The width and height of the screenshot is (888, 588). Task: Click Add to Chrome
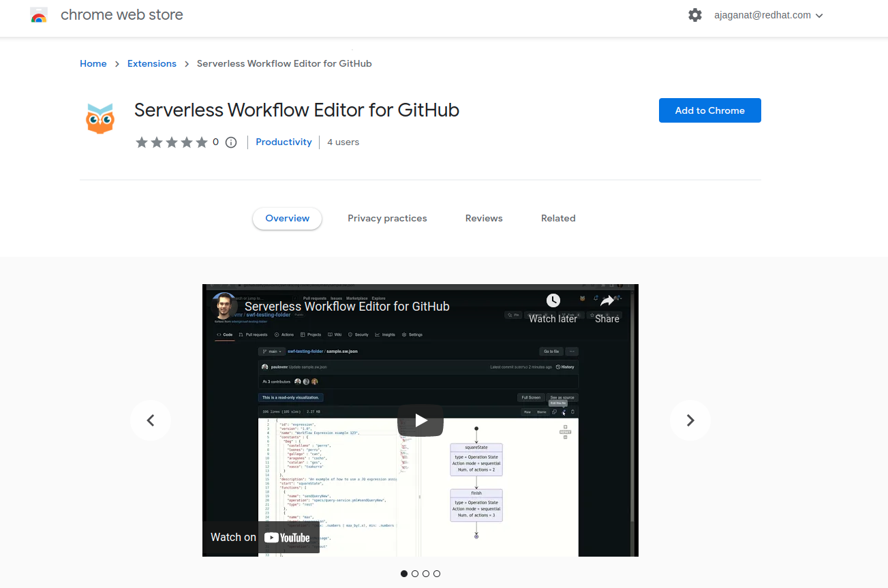click(x=709, y=110)
